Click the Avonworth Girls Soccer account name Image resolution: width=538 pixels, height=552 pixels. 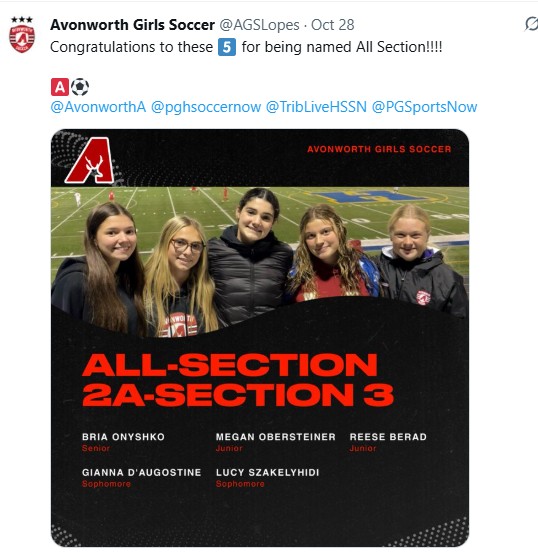(x=132, y=25)
